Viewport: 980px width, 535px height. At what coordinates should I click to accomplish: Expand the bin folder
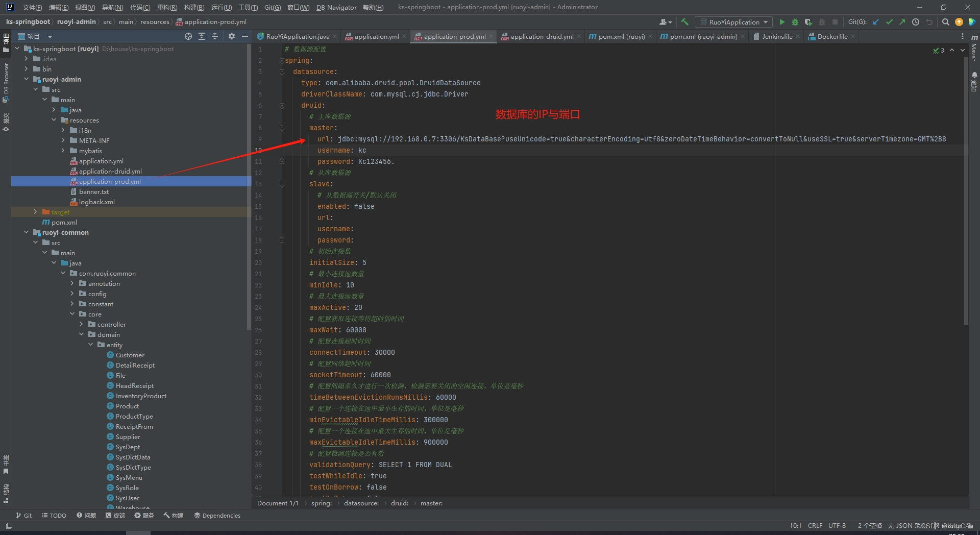coord(26,69)
